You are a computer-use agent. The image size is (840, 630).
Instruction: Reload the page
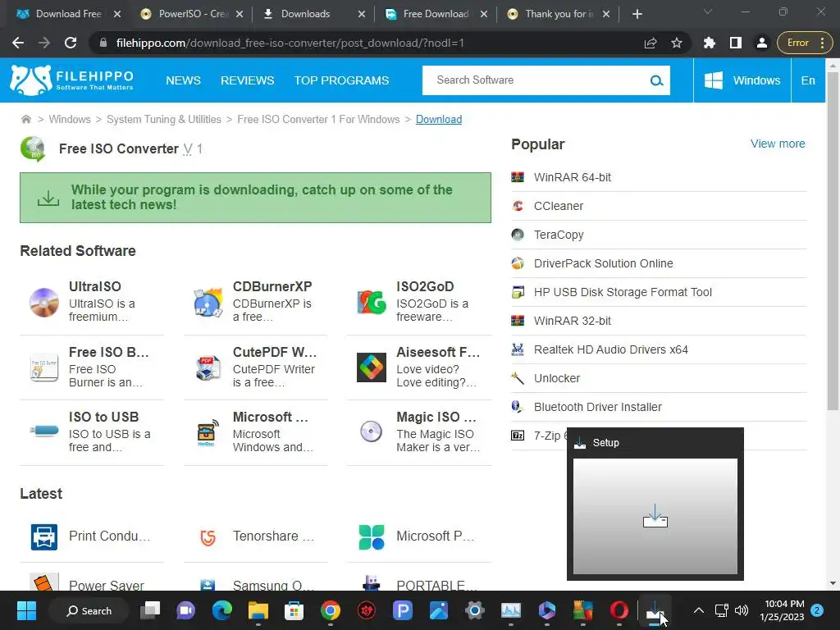coord(71,43)
